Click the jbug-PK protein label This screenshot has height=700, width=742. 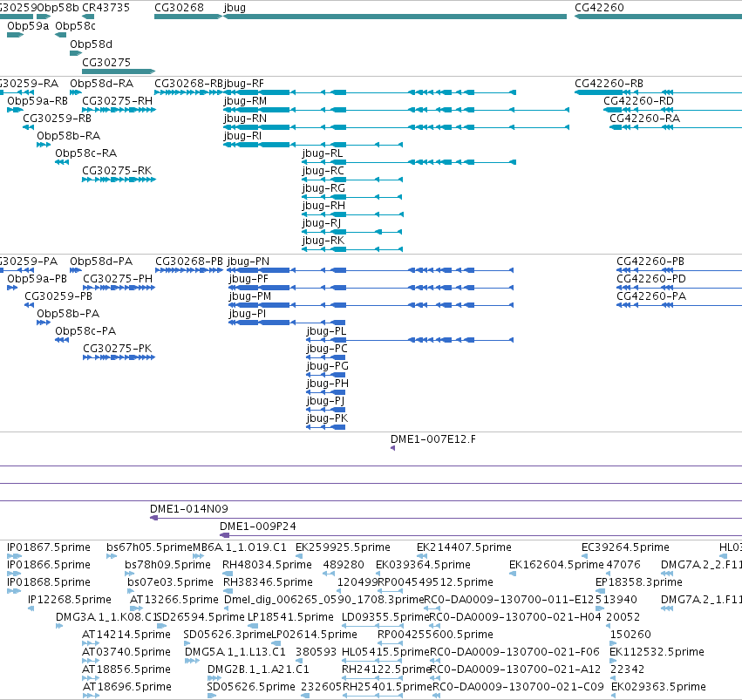(327, 418)
